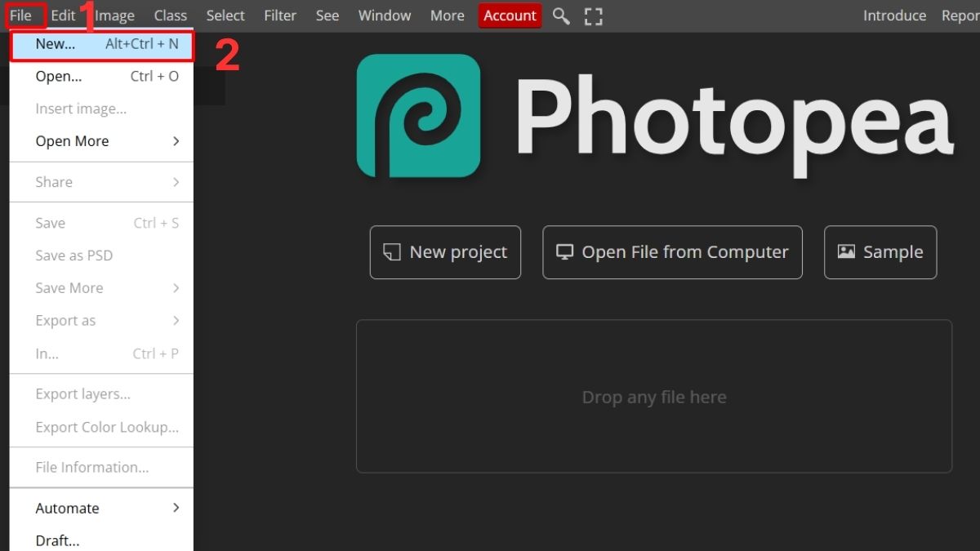Choose New... from File menu
This screenshot has width=980, height=551.
(x=102, y=45)
